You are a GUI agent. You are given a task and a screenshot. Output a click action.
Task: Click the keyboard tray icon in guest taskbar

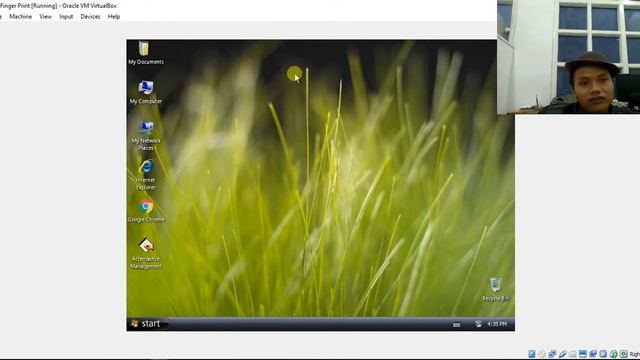tap(457, 324)
